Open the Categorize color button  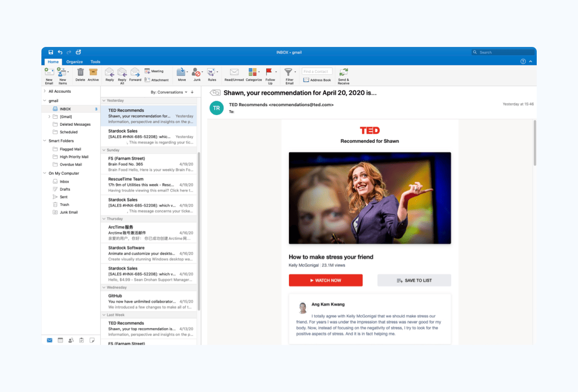253,74
